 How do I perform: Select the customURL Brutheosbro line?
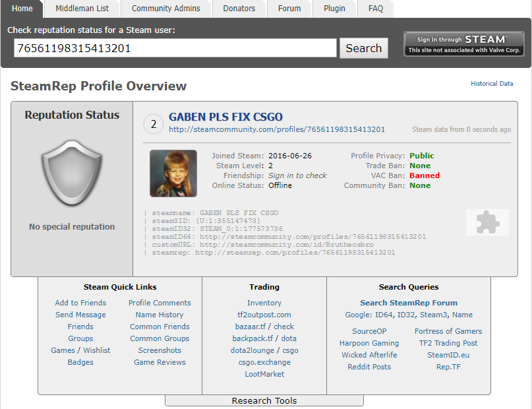tap(262, 245)
